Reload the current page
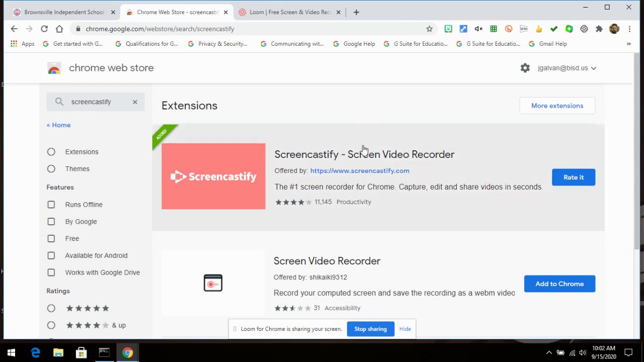Screen dimensions: 644x362 44,29
